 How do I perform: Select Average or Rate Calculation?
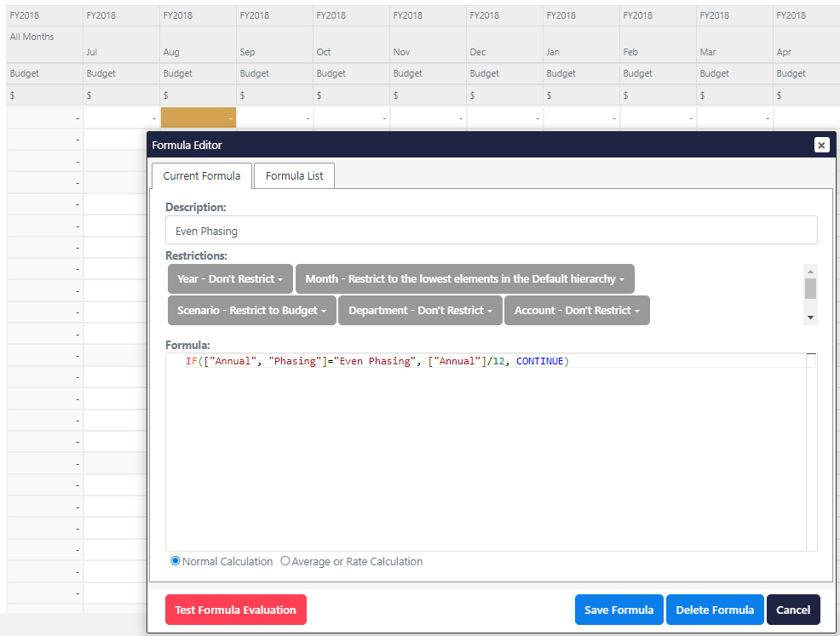[285, 560]
